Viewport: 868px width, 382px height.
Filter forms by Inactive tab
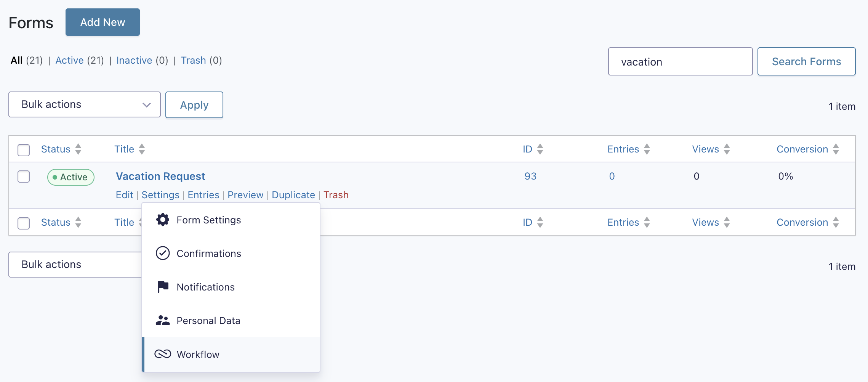[x=134, y=60]
